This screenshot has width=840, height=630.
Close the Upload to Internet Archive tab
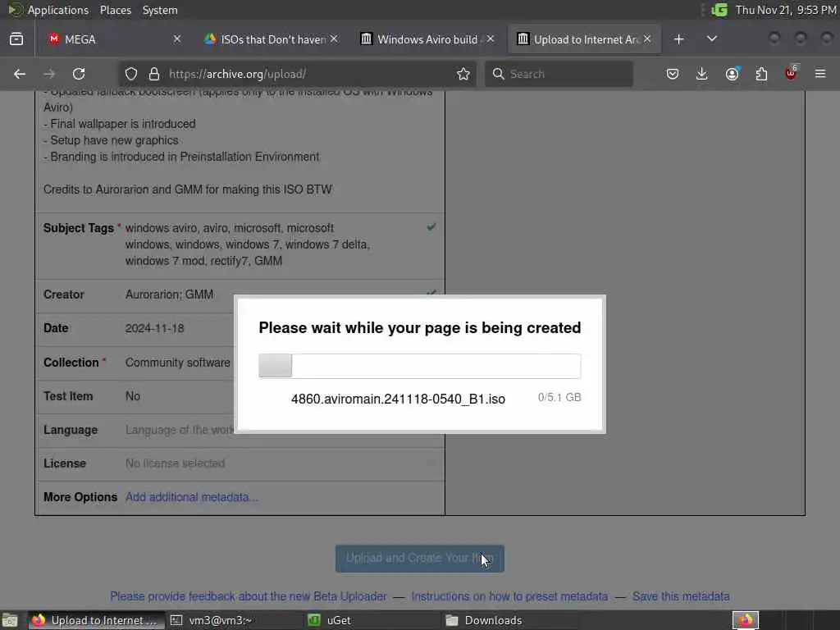click(647, 39)
